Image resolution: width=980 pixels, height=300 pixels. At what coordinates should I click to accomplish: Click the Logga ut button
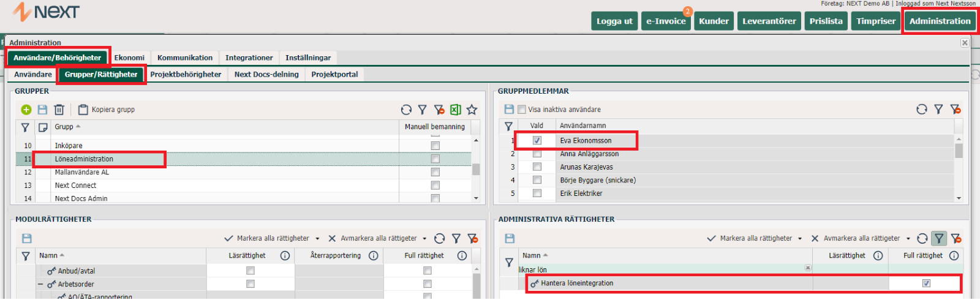click(614, 21)
